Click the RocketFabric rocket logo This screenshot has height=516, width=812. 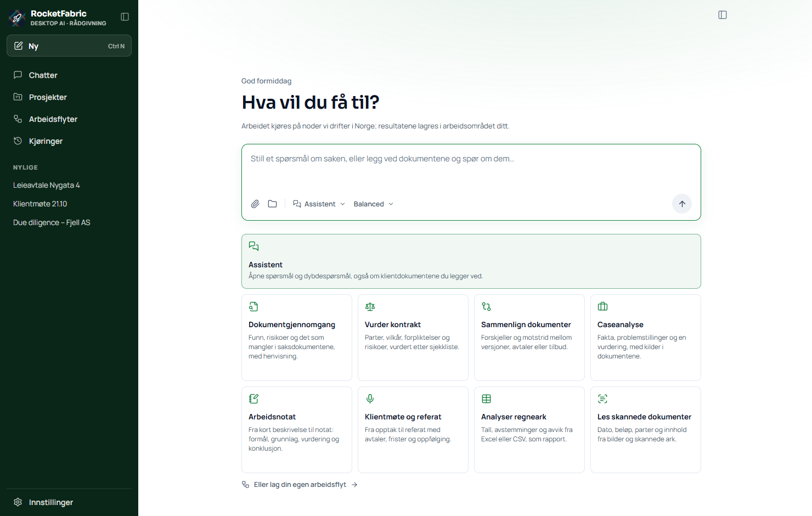coord(17,18)
